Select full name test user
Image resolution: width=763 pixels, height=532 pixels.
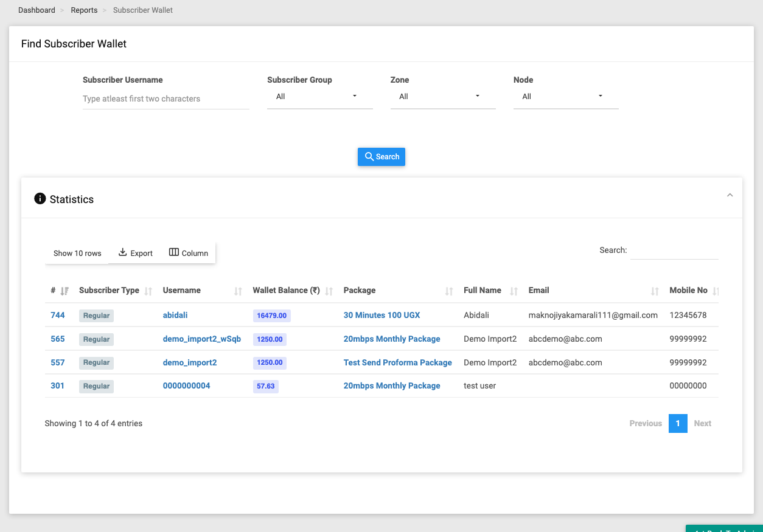pos(479,385)
